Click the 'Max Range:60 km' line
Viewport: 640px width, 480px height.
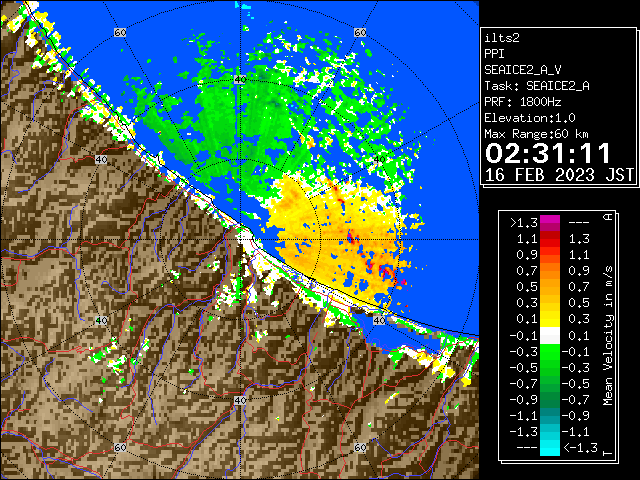coord(536,134)
